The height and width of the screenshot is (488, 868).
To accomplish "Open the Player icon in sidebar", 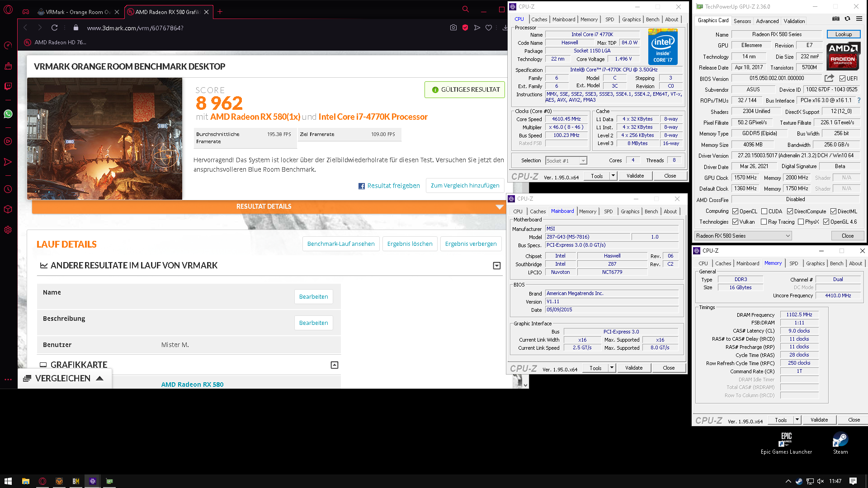I will point(8,141).
